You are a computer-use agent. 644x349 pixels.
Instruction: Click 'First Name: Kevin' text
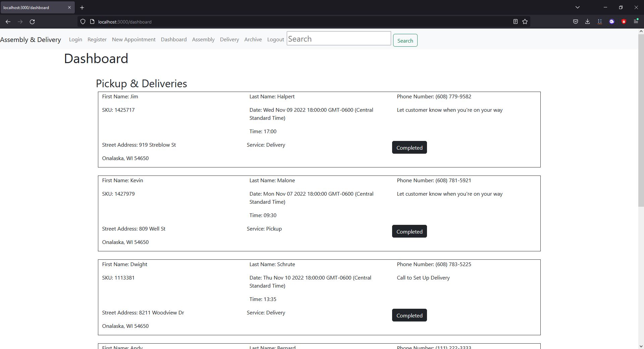tap(122, 181)
